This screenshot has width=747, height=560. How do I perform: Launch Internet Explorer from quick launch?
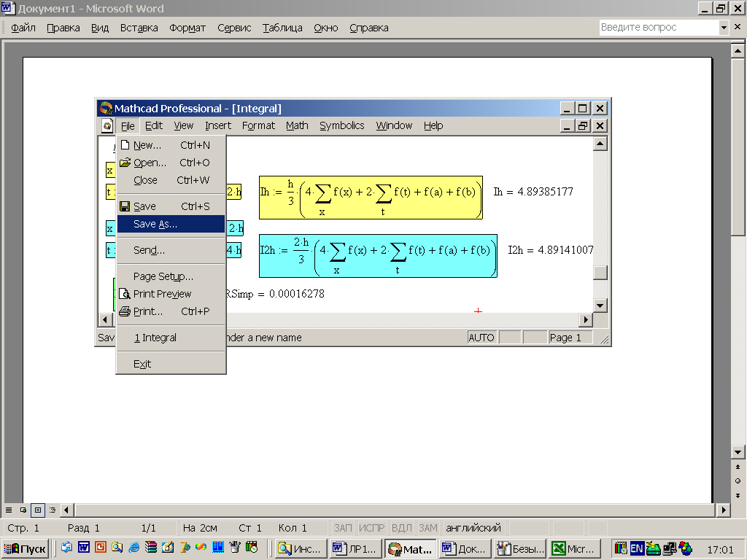coord(134,548)
